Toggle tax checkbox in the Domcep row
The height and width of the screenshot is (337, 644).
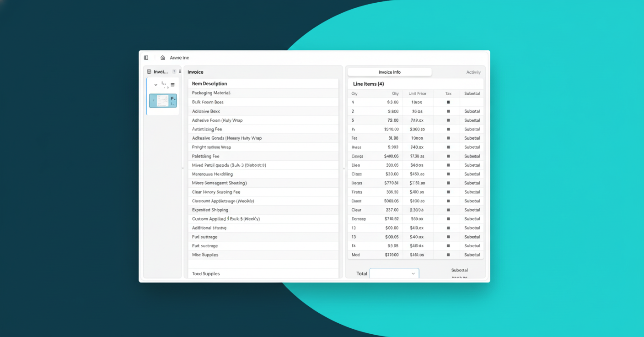pos(448,219)
